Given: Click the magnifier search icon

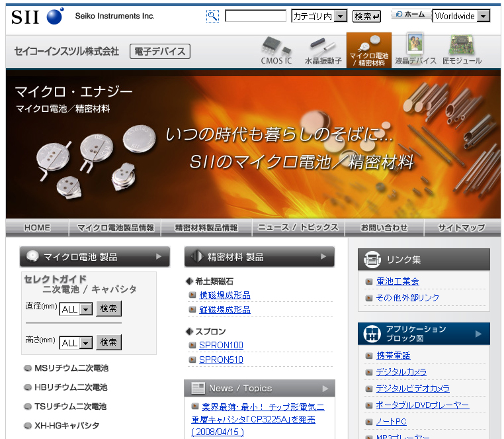Looking at the screenshot, I should [x=212, y=16].
